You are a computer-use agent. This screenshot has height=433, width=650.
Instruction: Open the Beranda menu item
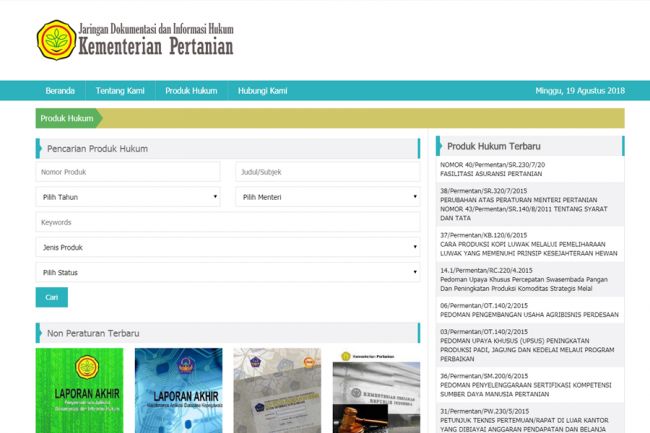pyautogui.click(x=60, y=91)
